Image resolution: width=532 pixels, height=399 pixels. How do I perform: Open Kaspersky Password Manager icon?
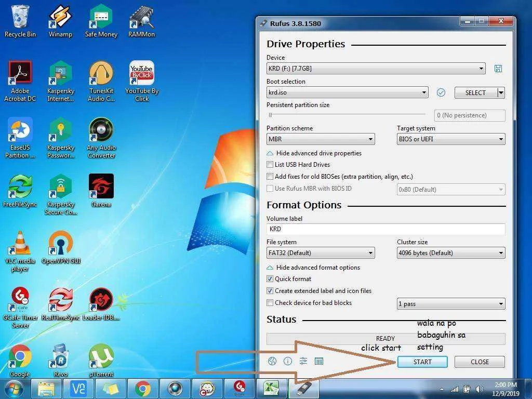[60, 138]
